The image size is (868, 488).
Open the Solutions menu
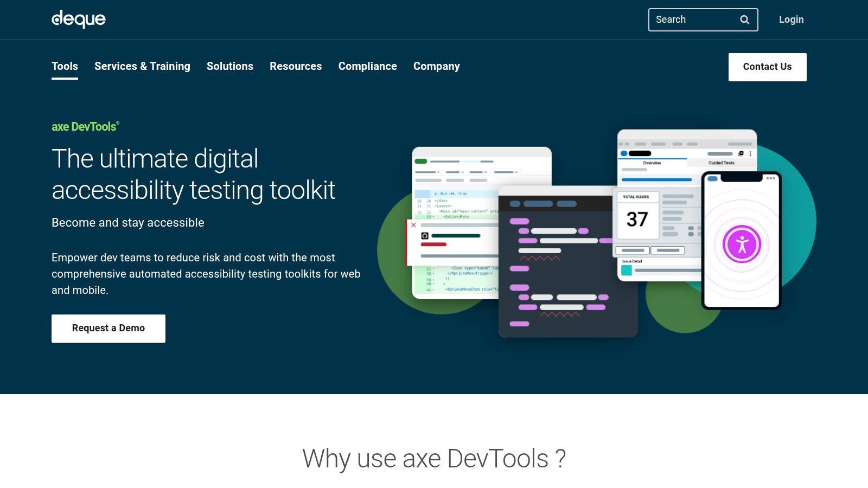229,66
